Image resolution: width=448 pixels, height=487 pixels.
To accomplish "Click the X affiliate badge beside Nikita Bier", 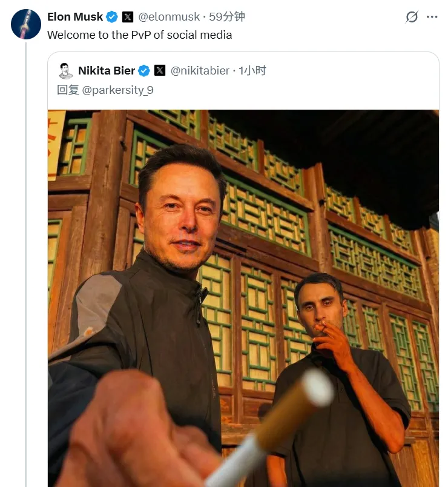I will coord(159,70).
